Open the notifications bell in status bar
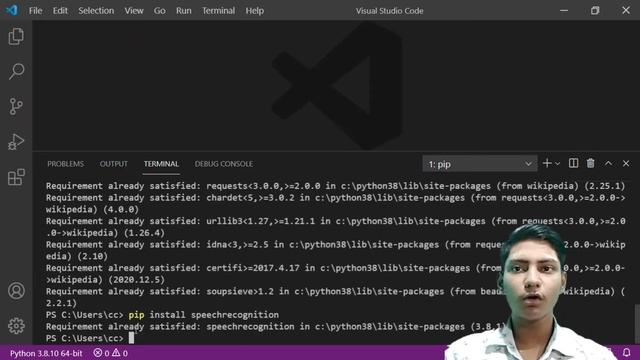 click(x=627, y=353)
